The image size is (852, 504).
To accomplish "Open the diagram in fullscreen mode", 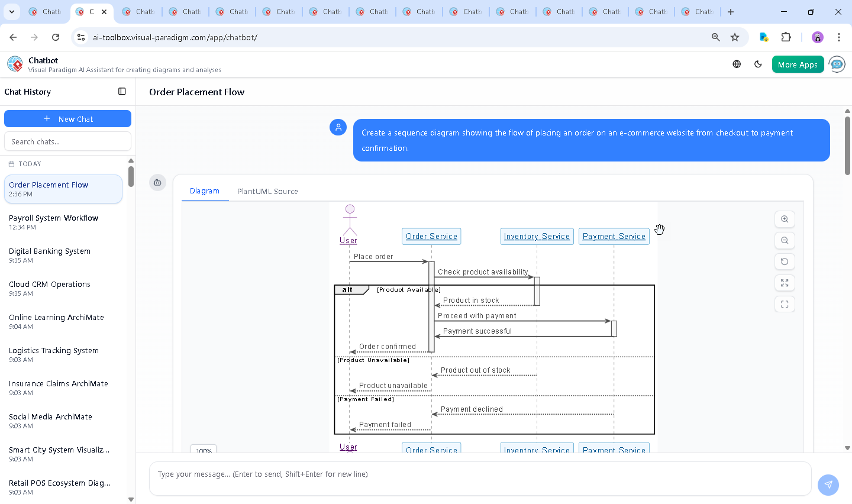I will [x=785, y=305].
